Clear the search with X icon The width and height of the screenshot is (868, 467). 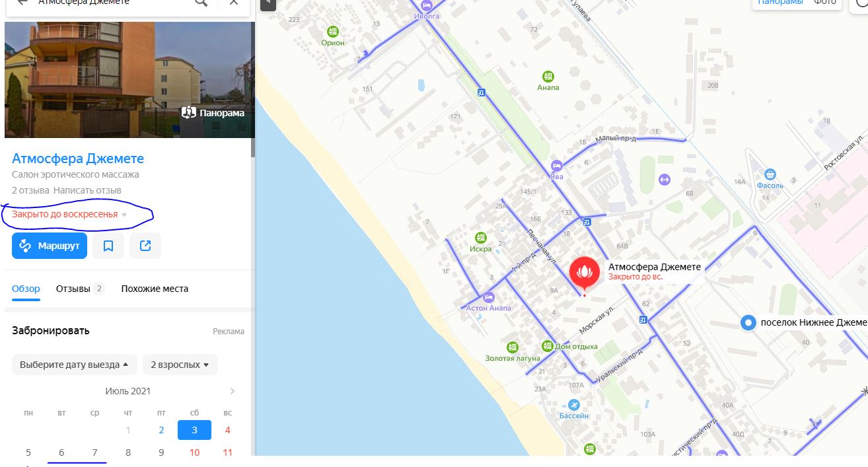234,2
